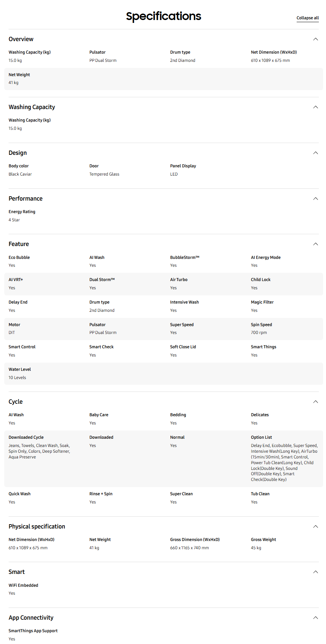
Task: Select the Performance section title
Action: coord(25,199)
